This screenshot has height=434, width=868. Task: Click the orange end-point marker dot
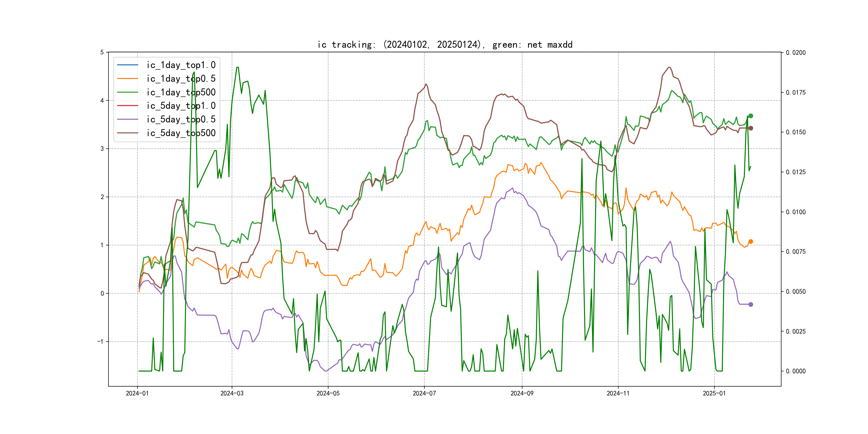click(x=750, y=242)
